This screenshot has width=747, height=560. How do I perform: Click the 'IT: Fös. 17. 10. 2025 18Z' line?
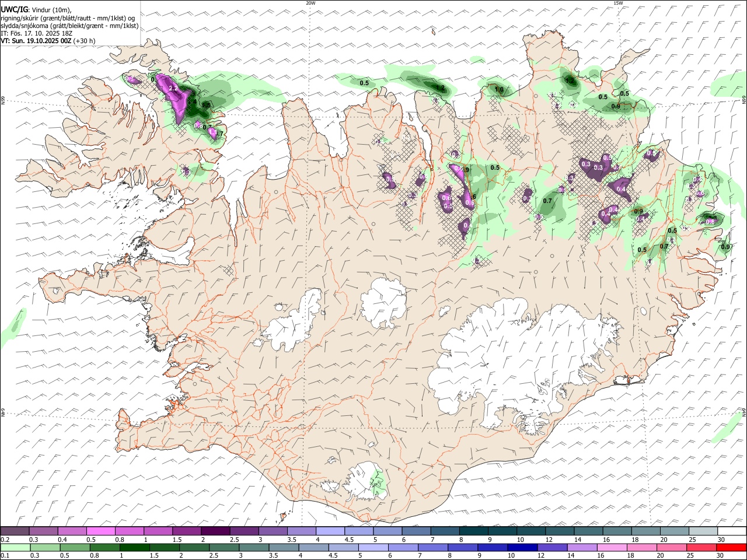[37, 33]
